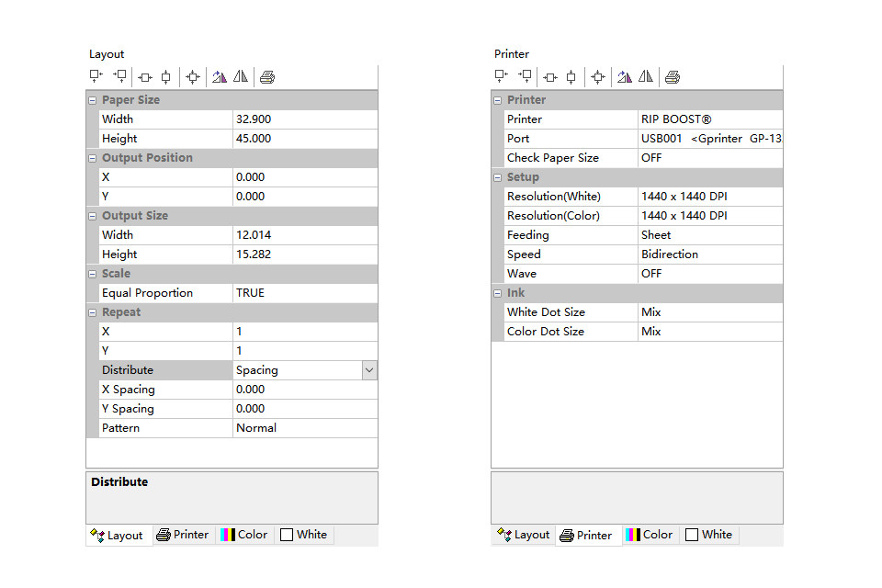The height and width of the screenshot is (588, 882).
Task: Align top-left icon in Printer panel toolbar
Action: coord(501,76)
